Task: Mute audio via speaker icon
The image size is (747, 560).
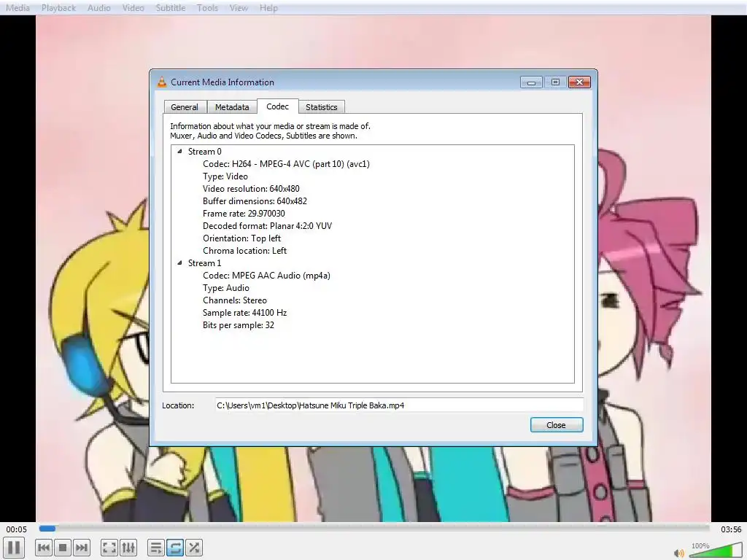Action: pyautogui.click(x=679, y=553)
